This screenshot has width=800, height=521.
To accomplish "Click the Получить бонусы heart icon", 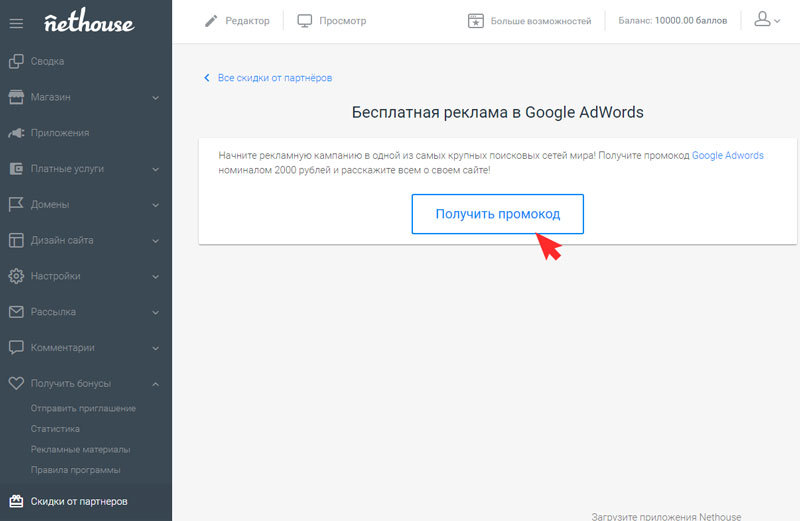I will [x=16, y=383].
